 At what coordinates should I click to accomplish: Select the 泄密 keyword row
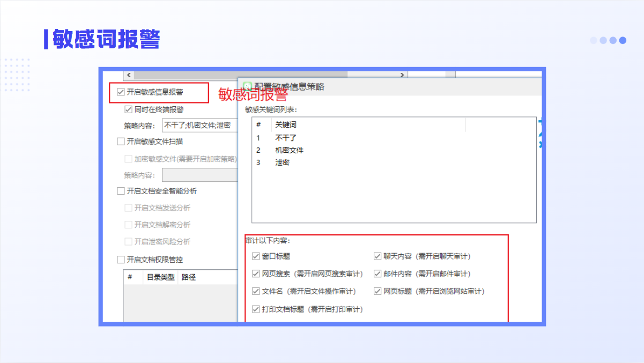click(x=282, y=162)
